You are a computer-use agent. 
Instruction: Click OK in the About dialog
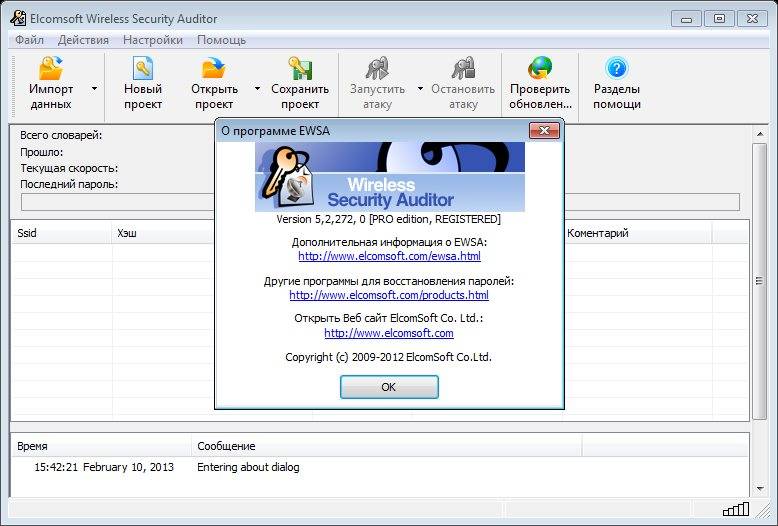click(x=389, y=387)
